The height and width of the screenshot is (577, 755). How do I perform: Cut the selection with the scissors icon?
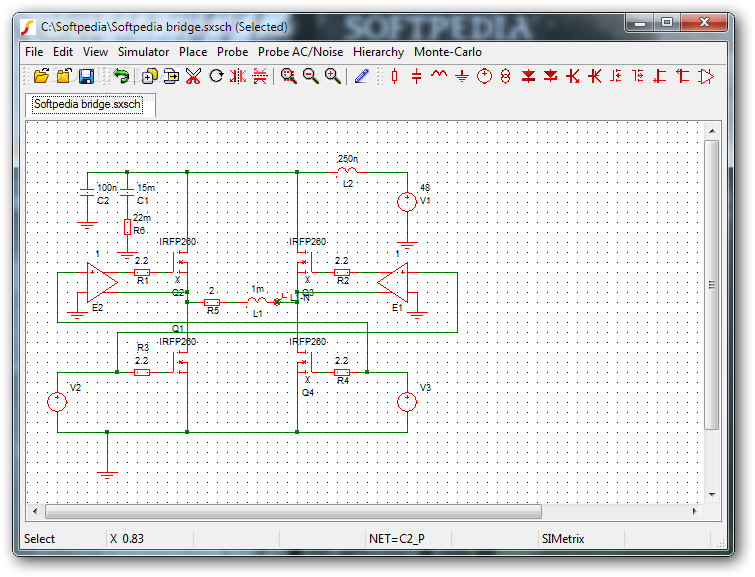(193, 76)
